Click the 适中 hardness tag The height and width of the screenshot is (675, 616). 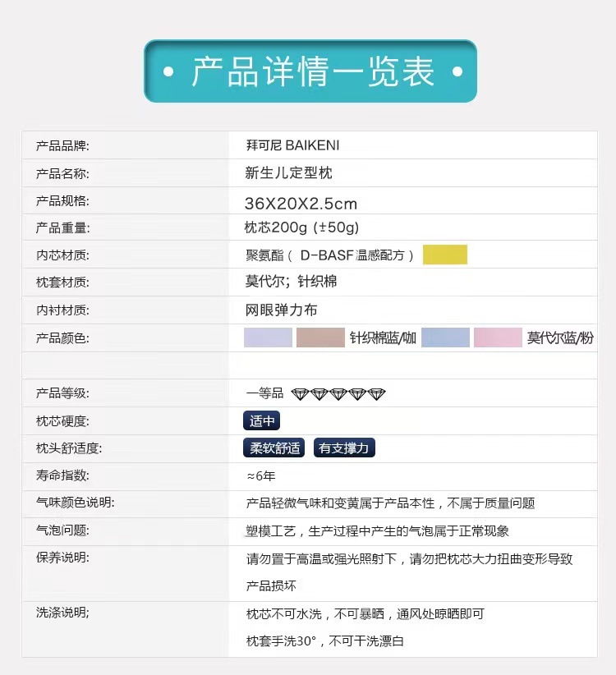(262, 421)
